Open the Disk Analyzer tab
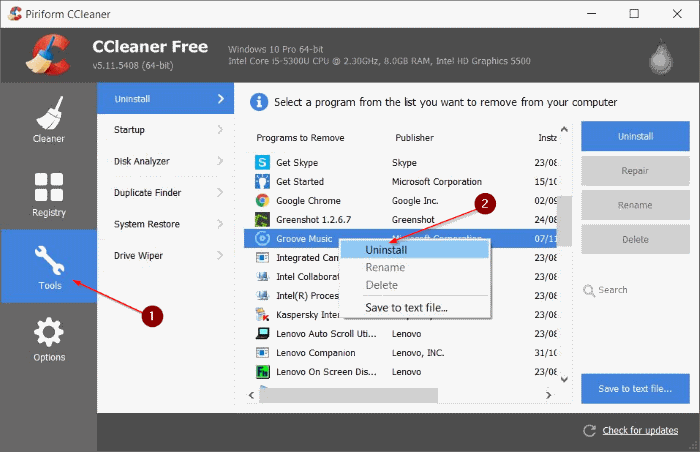 pyautogui.click(x=166, y=161)
